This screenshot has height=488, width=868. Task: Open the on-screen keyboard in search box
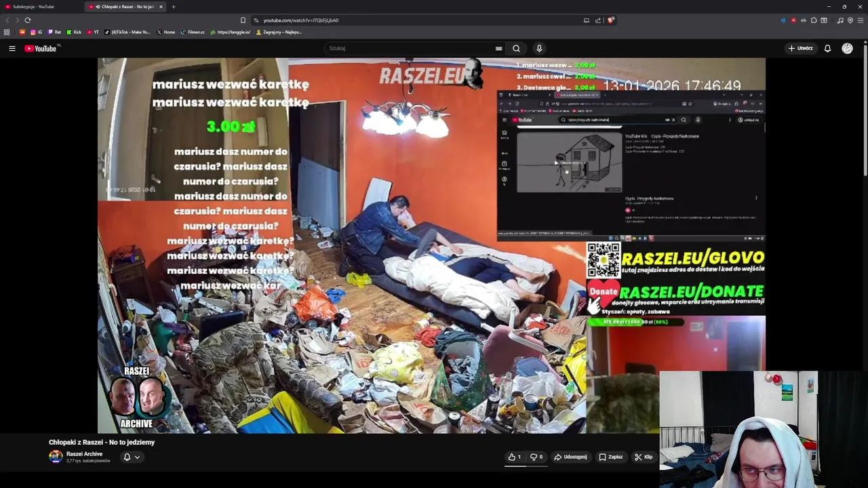coord(498,48)
